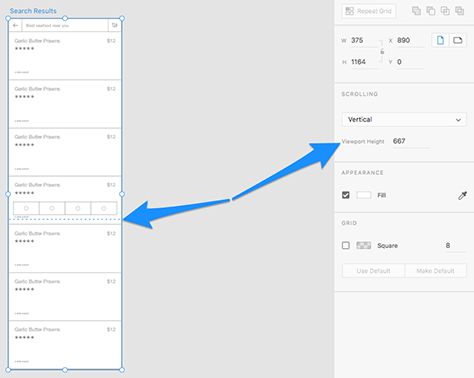Switch artboard to portrait orientation
The width and height of the screenshot is (474, 378).
coord(440,41)
